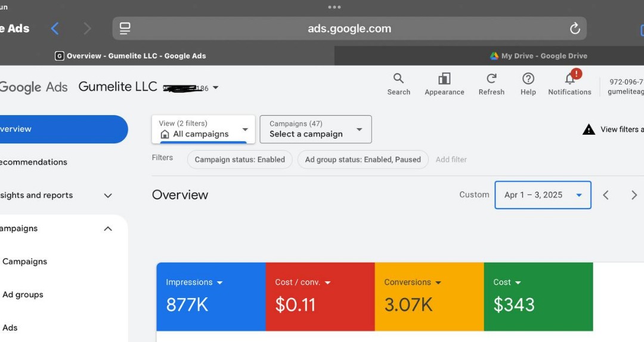The width and height of the screenshot is (644, 342).
Task: Open the page format reader icon
Action: (x=125, y=29)
